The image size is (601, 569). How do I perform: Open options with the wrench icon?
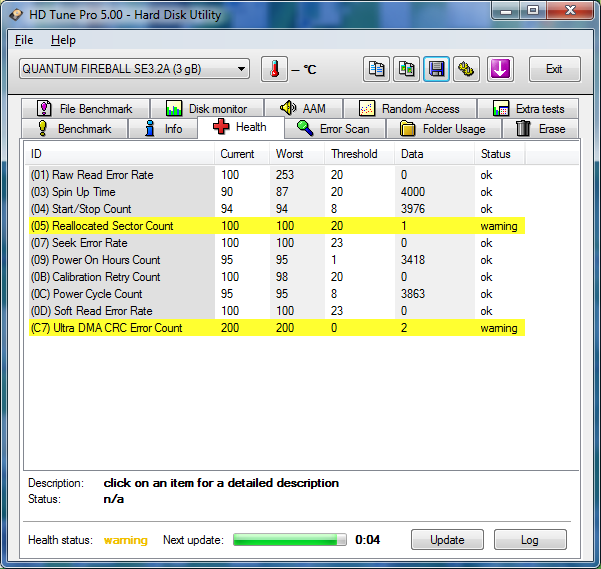point(466,69)
